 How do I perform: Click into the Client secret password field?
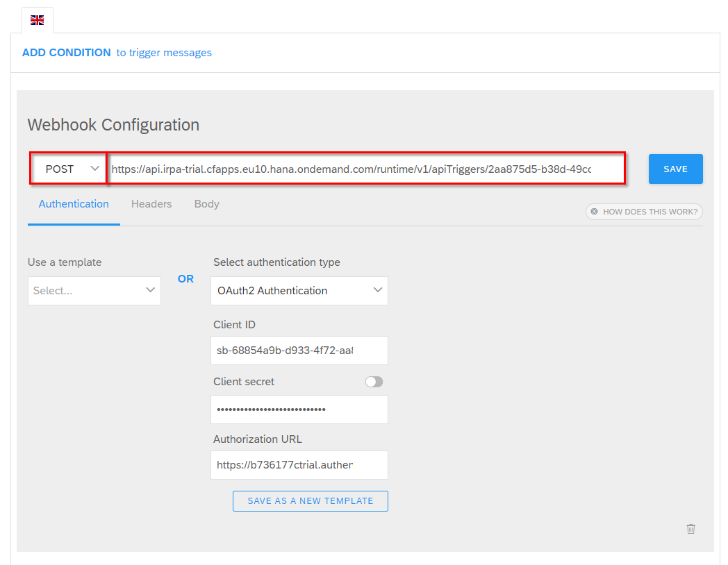point(299,409)
